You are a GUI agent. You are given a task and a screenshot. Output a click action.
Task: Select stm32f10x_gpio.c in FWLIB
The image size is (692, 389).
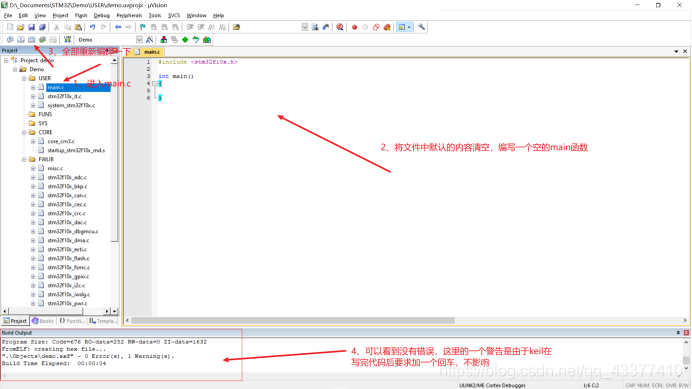68,276
